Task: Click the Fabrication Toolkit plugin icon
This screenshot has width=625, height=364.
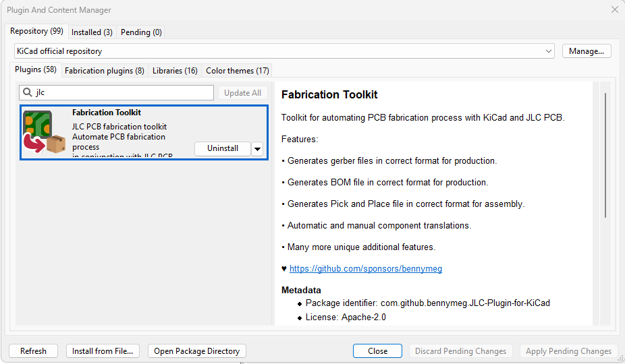Action: [x=45, y=132]
